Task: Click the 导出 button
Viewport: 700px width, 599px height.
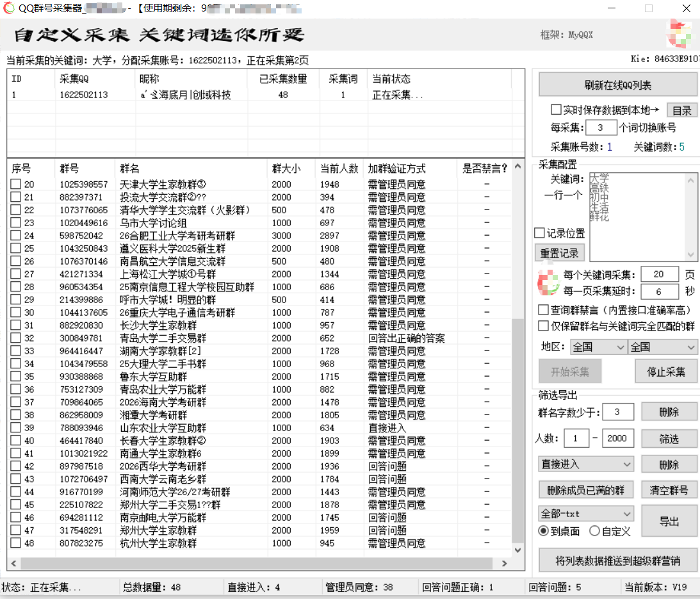Action: pos(669,521)
